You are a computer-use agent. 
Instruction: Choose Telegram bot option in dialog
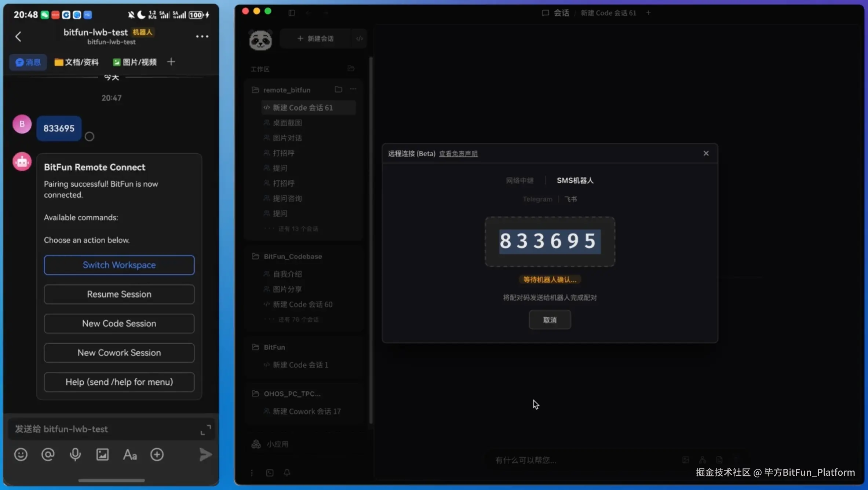click(x=537, y=199)
